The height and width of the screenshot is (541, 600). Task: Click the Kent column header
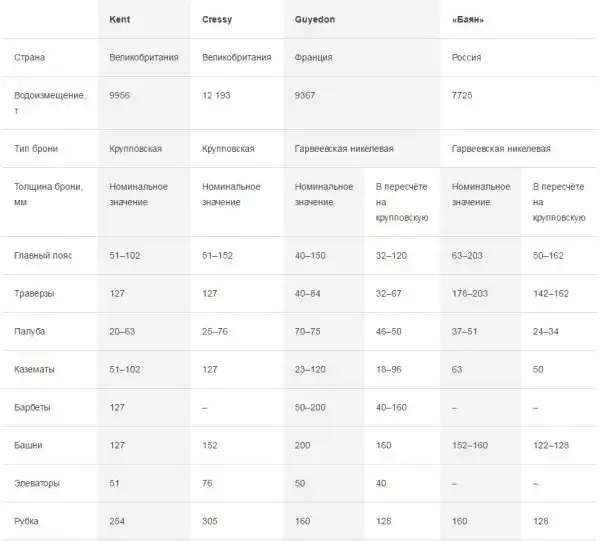click(x=119, y=19)
